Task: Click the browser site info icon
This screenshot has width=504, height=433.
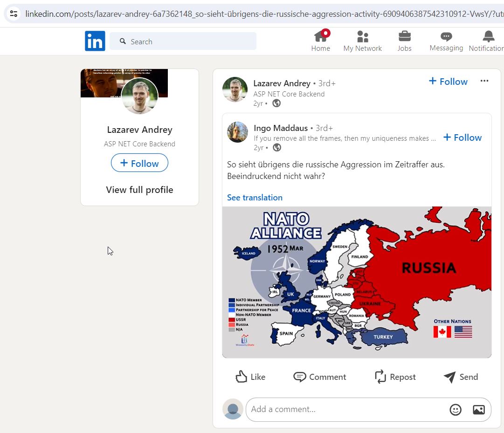Action: tap(14, 14)
